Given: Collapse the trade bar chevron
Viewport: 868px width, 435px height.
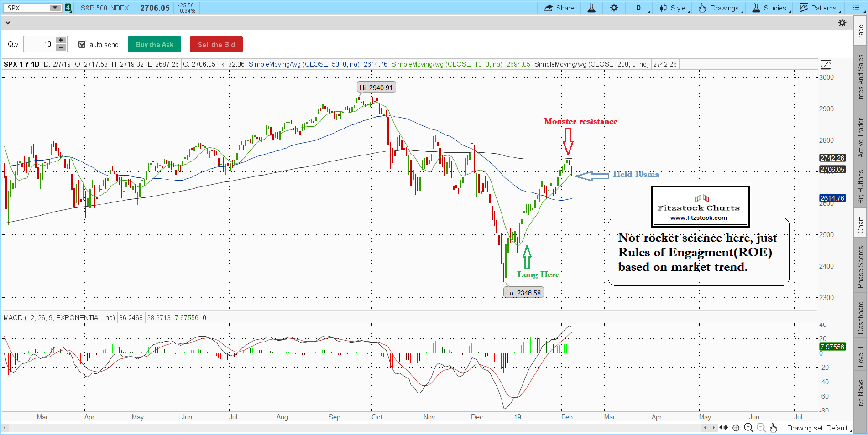Looking at the screenshot, I should pos(8,22).
